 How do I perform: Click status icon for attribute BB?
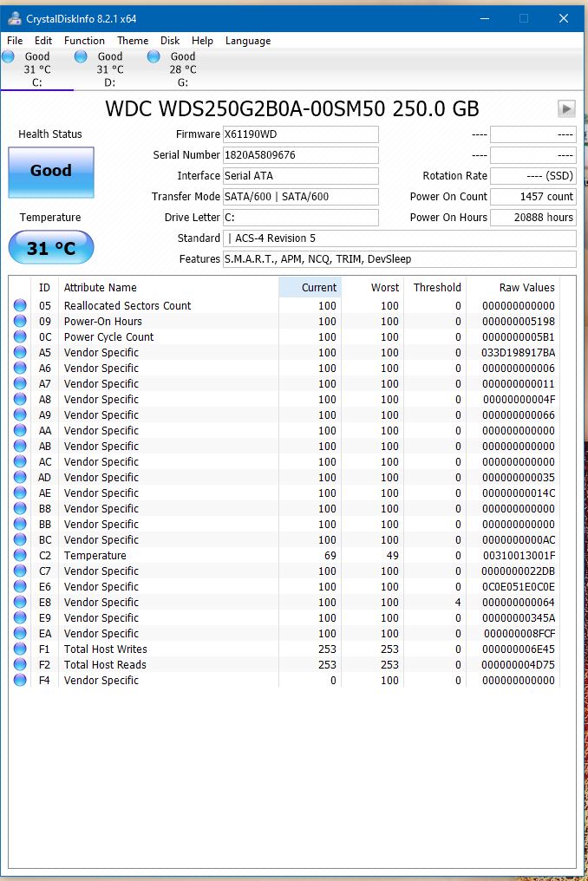[20, 524]
